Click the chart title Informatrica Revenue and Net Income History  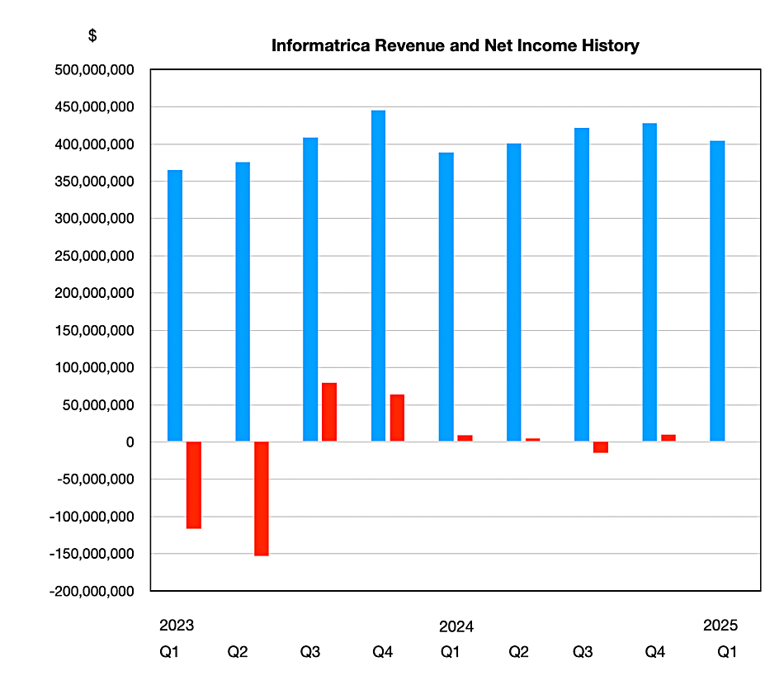pos(455,45)
